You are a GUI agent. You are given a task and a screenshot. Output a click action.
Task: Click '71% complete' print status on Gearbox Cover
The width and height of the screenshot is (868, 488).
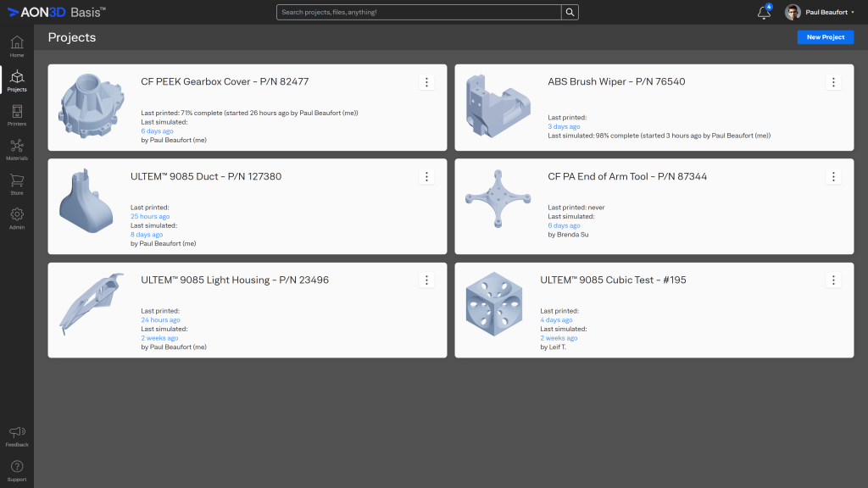tap(202, 113)
